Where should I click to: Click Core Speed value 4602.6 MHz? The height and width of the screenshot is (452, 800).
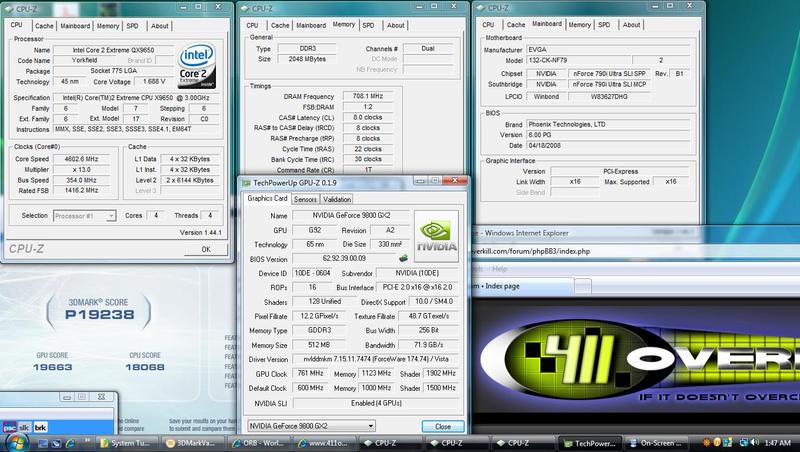click(x=82, y=159)
